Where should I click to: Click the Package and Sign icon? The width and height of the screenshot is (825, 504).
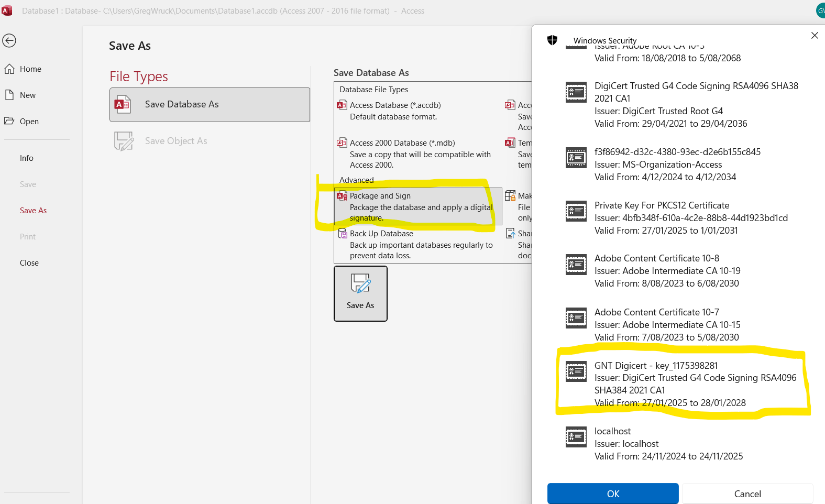tap(342, 196)
